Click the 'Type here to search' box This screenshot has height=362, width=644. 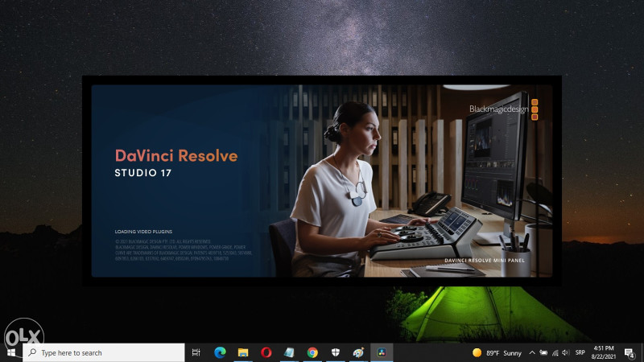click(104, 352)
